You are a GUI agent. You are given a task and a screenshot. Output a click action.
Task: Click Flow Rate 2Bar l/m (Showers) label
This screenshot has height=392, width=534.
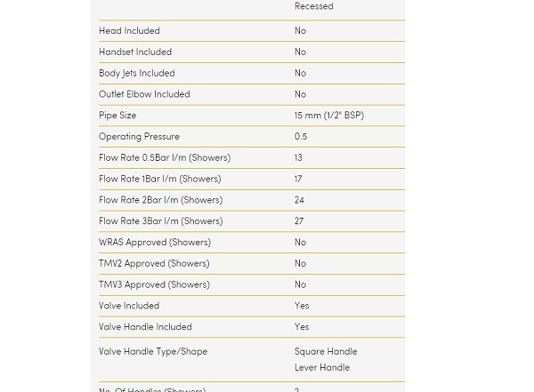[160, 200]
